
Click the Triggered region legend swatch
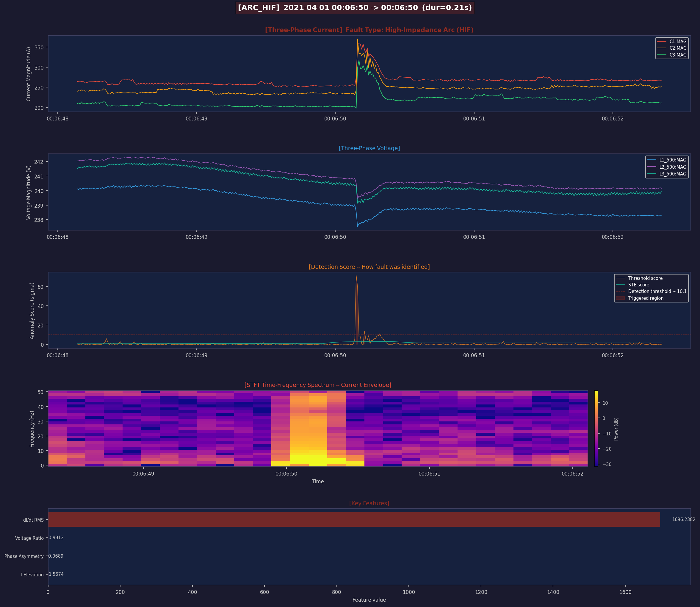click(x=620, y=298)
